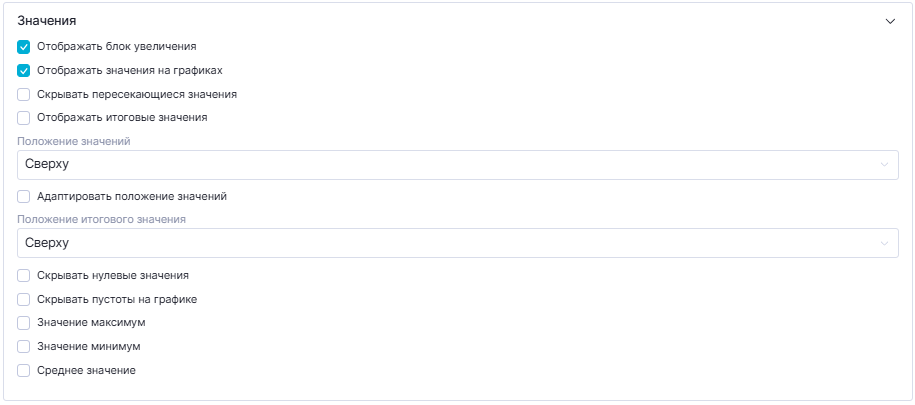Click the Положение значений field label
The height and width of the screenshot is (405, 915).
tap(73, 141)
